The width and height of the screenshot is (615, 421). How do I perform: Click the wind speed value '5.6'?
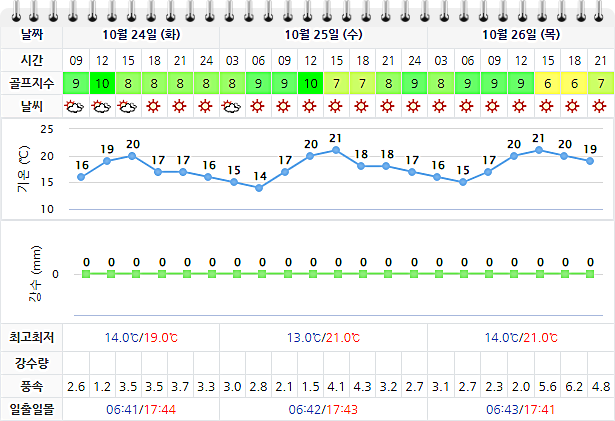[548, 387]
